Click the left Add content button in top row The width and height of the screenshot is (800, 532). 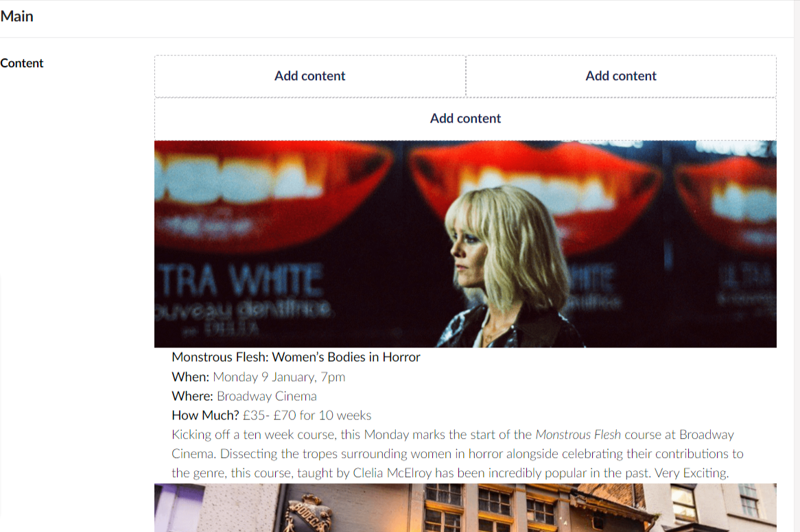309,76
